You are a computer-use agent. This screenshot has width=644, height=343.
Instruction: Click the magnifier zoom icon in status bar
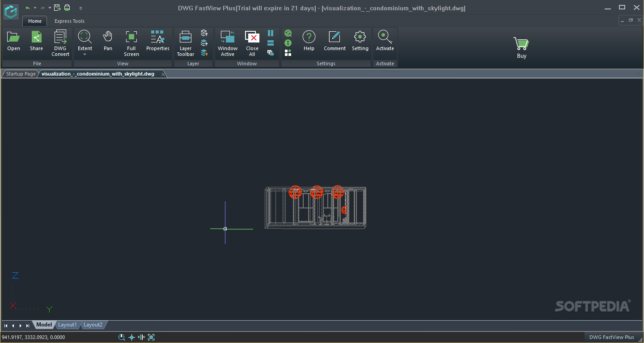(x=122, y=337)
